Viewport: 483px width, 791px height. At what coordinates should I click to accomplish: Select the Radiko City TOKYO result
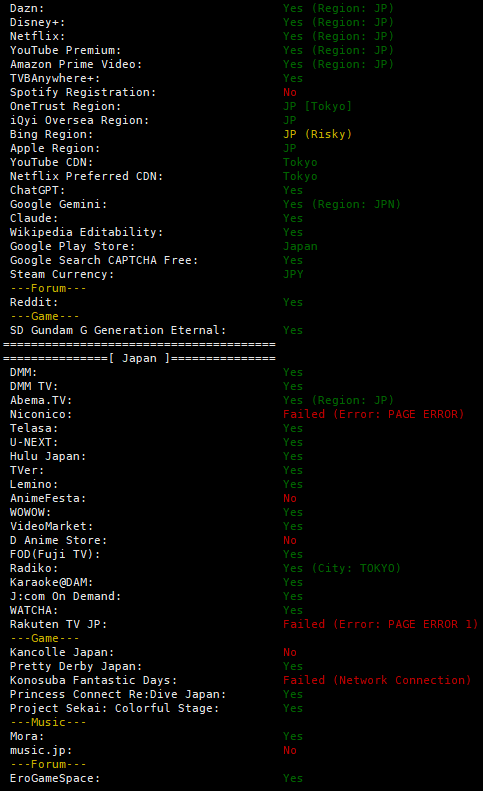[342, 569]
